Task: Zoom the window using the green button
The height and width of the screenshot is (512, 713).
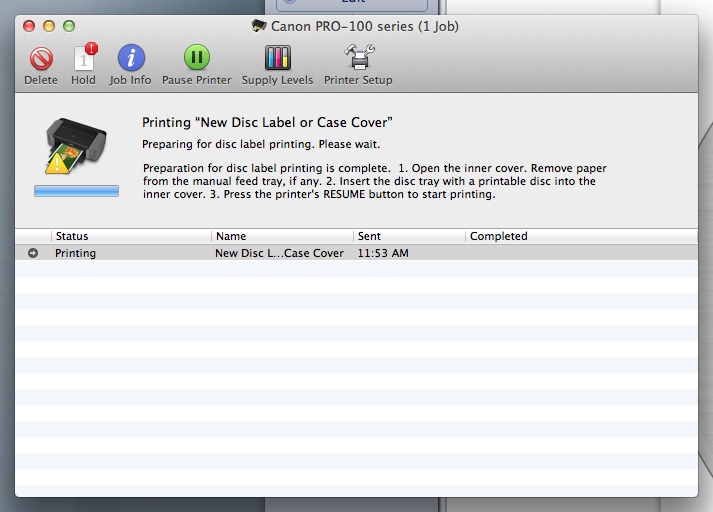Action: (69, 25)
